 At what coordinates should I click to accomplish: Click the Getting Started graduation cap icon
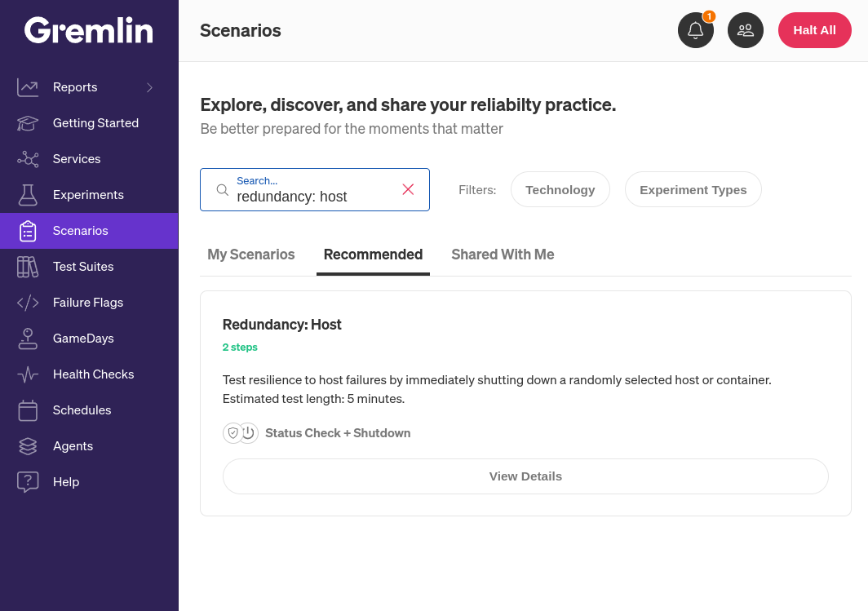28,123
